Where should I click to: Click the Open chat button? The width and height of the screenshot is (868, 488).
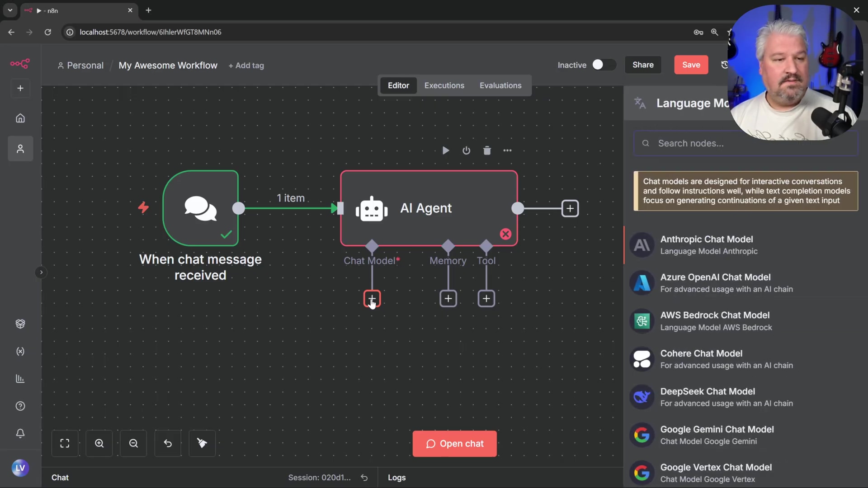pos(454,443)
